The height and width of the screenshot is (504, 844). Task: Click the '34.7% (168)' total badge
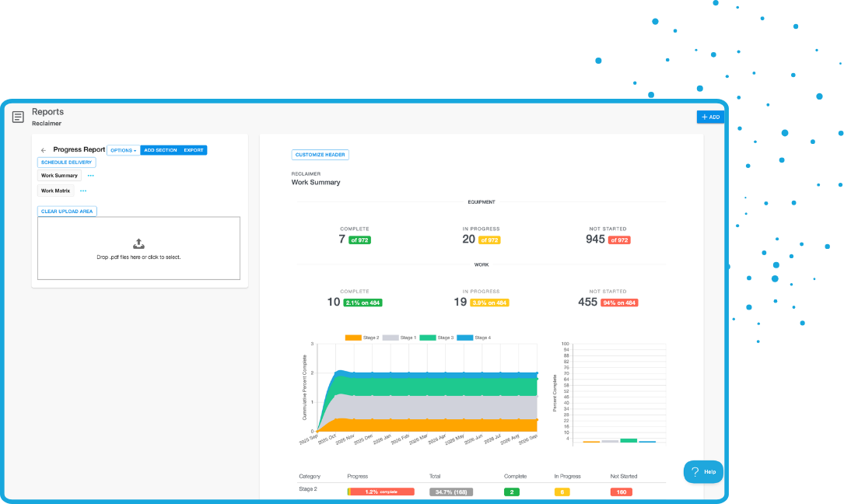point(451,492)
